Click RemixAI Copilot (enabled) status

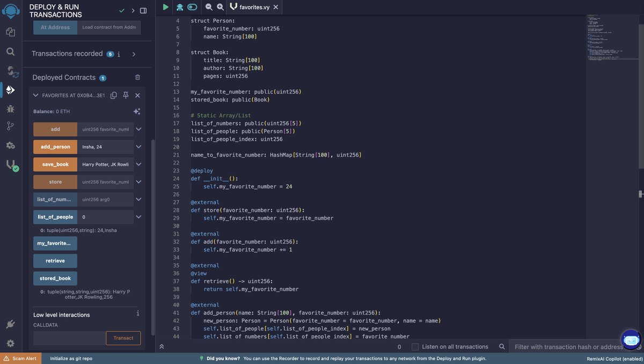614,358
